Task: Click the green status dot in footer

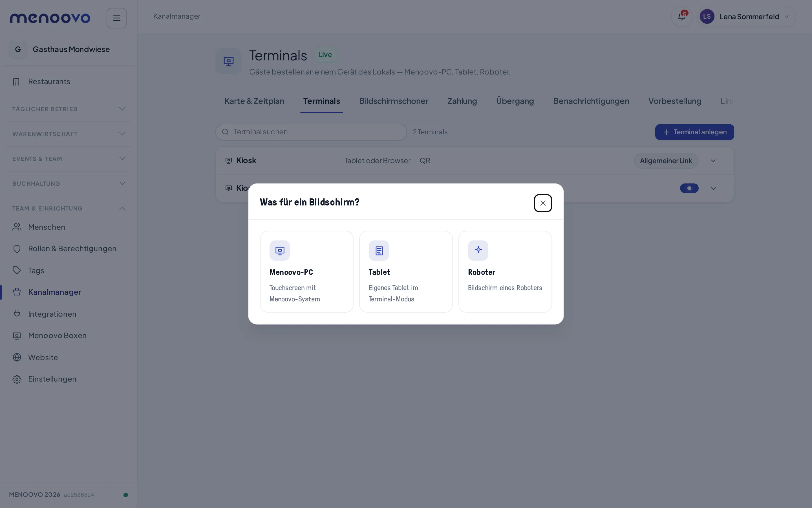Action: (125, 495)
